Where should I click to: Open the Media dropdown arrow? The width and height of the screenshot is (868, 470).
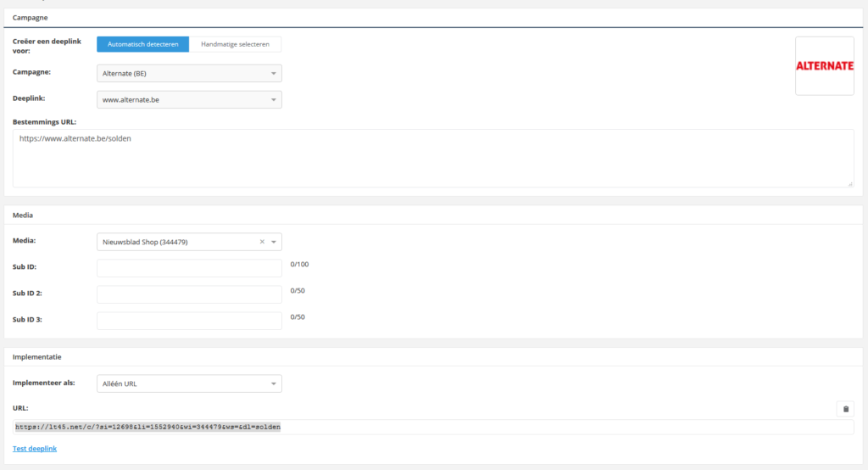pyautogui.click(x=274, y=242)
